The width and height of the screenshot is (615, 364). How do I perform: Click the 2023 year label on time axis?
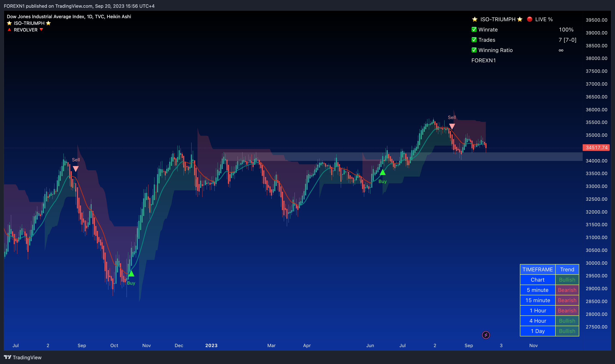pos(211,346)
